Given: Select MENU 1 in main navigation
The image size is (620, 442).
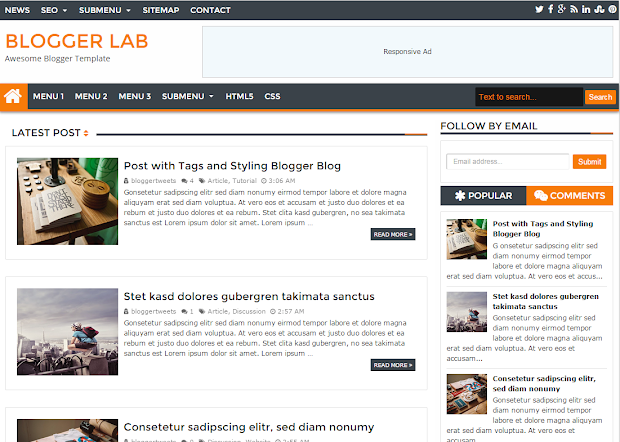Looking at the screenshot, I should click(48, 96).
